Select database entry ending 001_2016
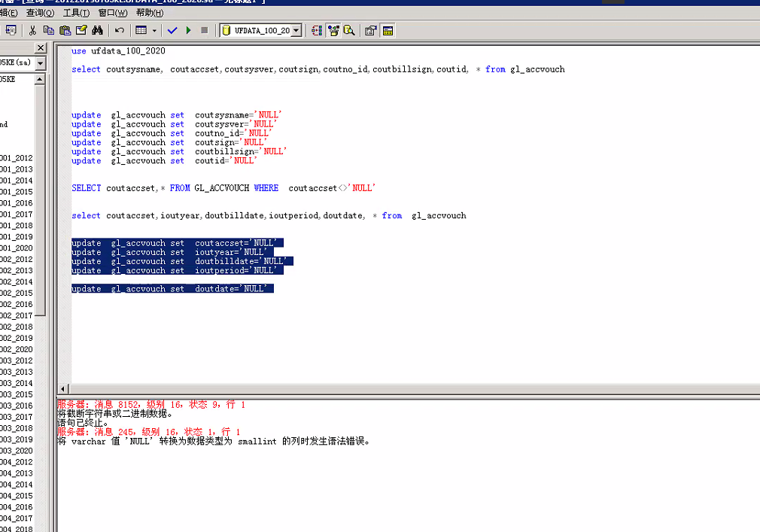Viewport: 760px width, 532px height. pos(17,203)
